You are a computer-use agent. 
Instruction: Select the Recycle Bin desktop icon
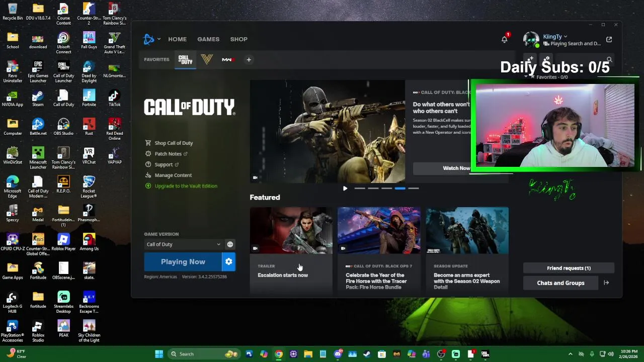[x=13, y=12]
